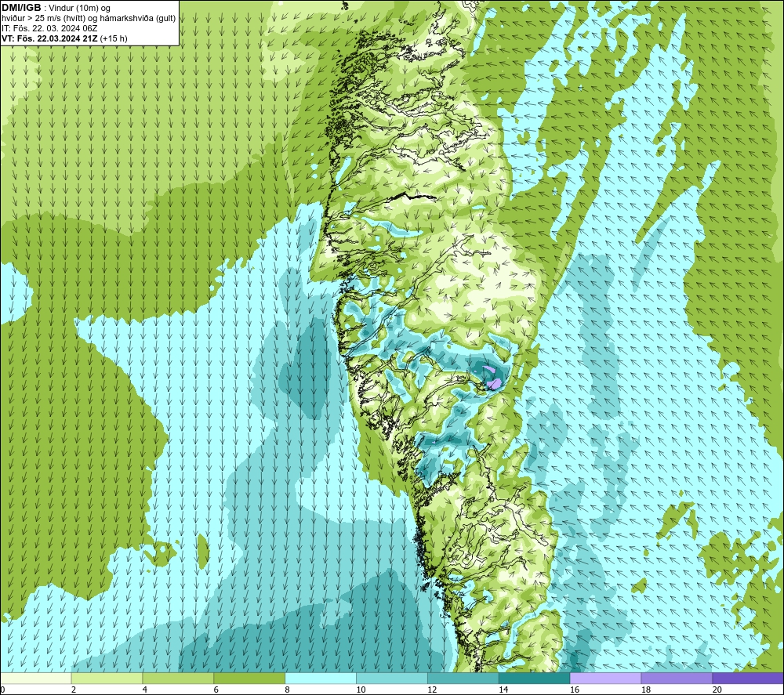Viewport: 784px width, 695px height.
Task: Click the legend scale label "12"
Action: point(432,690)
